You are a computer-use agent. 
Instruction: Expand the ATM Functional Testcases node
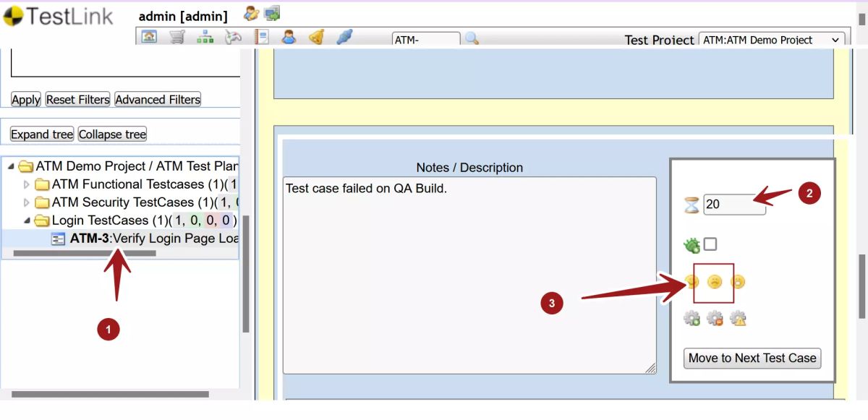pos(27,185)
